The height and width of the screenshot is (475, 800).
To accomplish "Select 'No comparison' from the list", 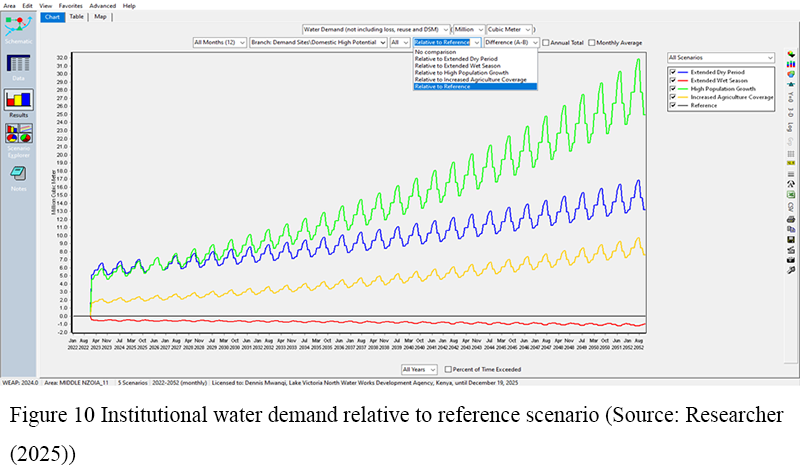I will 436,52.
